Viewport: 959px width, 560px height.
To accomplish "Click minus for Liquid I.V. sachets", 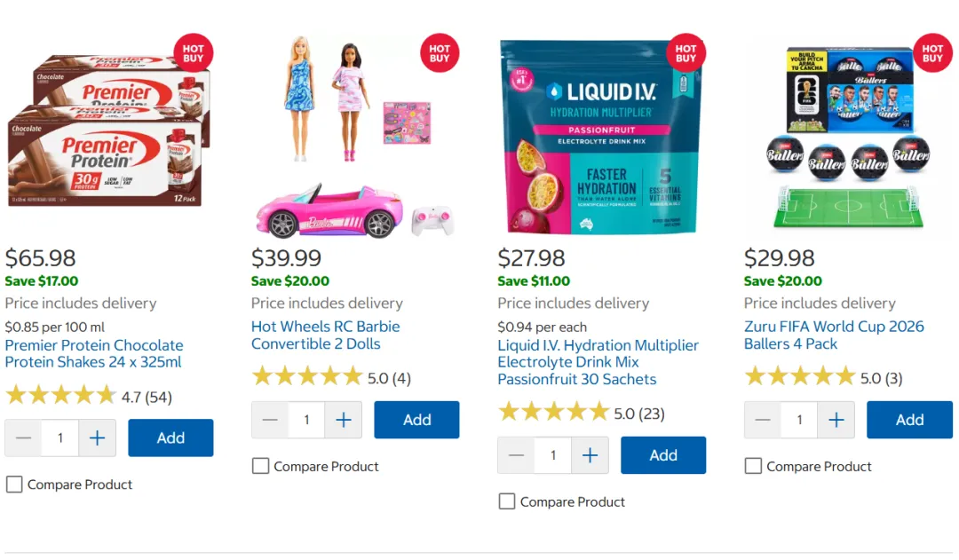I will point(516,455).
